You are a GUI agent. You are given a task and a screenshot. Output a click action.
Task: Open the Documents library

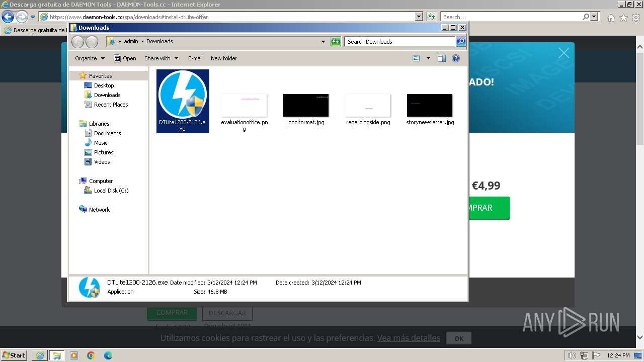107,133
